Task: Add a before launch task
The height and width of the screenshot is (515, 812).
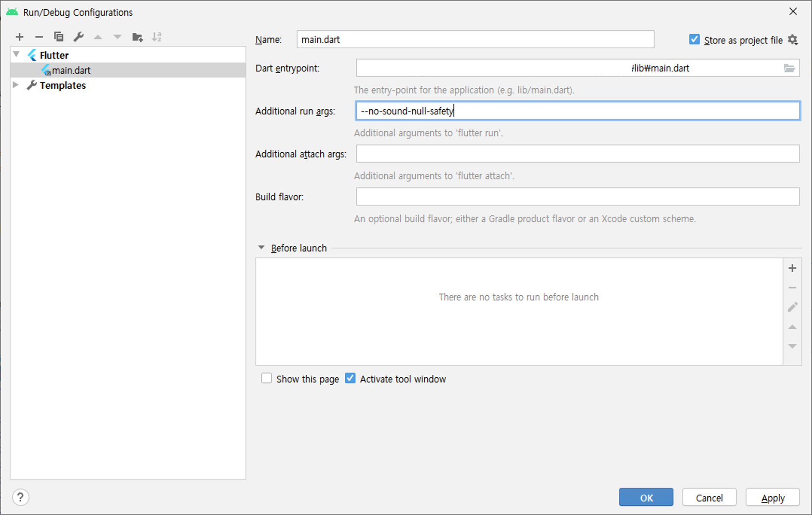Action: point(792,268)
